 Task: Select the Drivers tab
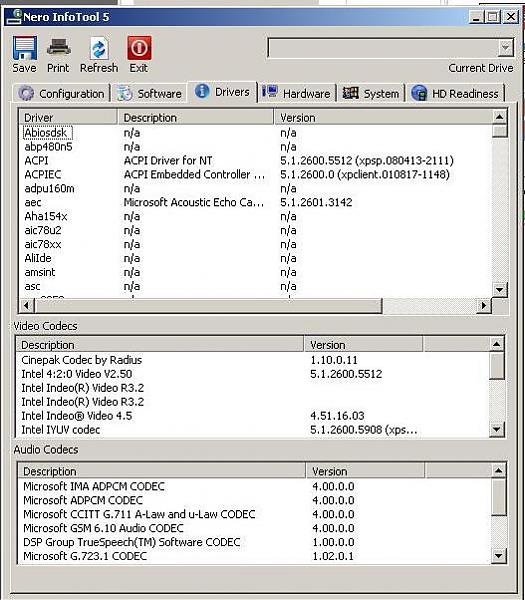pyautogui.click(x=222, y=92)
